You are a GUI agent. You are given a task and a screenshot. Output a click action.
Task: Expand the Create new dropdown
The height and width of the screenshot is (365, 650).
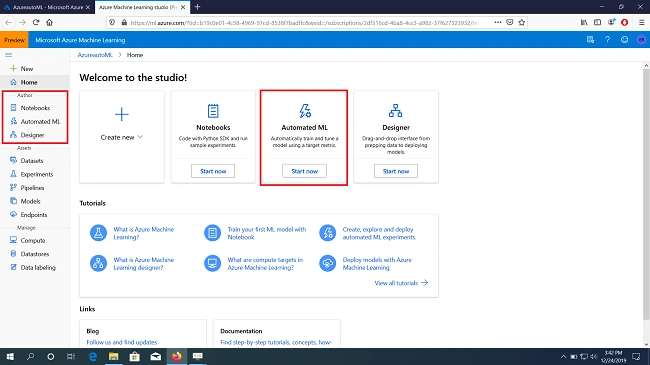click(122, 137)
